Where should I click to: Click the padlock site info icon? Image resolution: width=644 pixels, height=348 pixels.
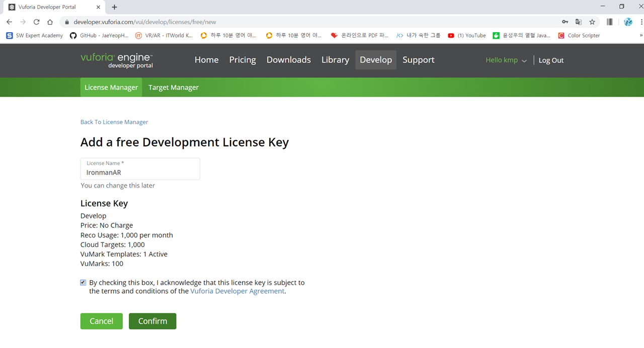pos(66,22)
